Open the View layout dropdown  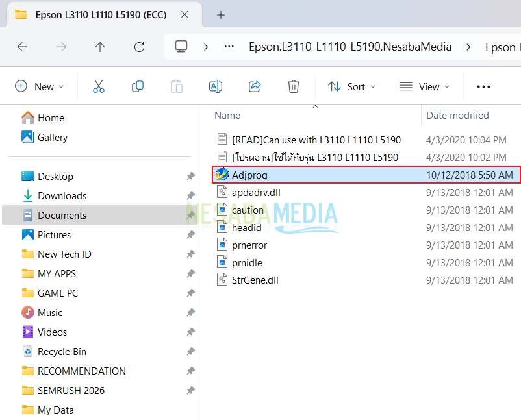424,86
